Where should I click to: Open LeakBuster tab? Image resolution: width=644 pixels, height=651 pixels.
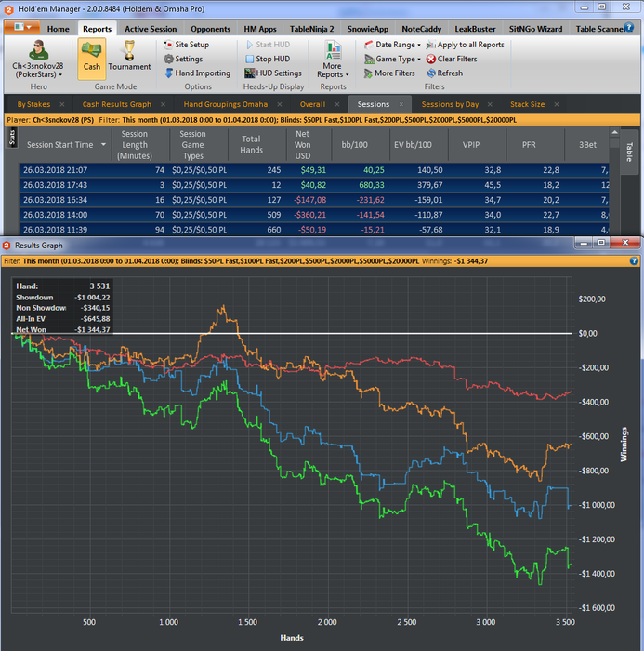(475, 29)
